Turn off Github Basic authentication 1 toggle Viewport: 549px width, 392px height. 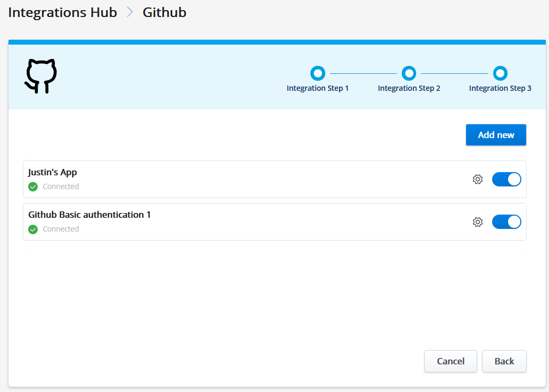[x=506, y=222]
